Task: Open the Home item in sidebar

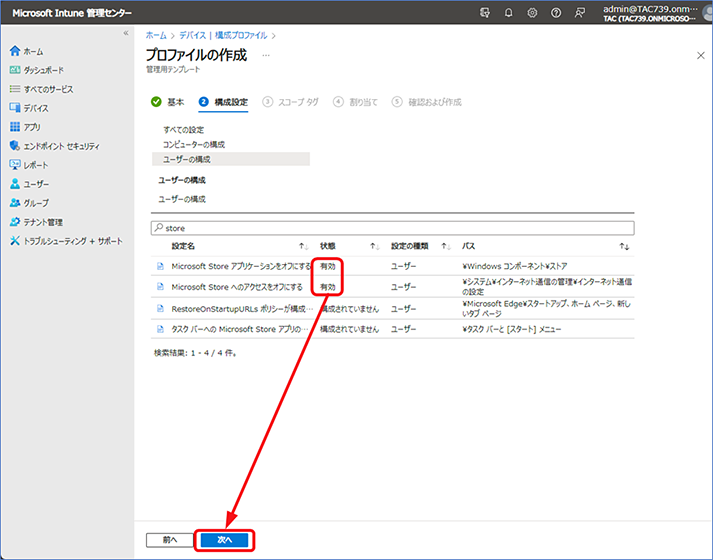Action: [26, 51]
